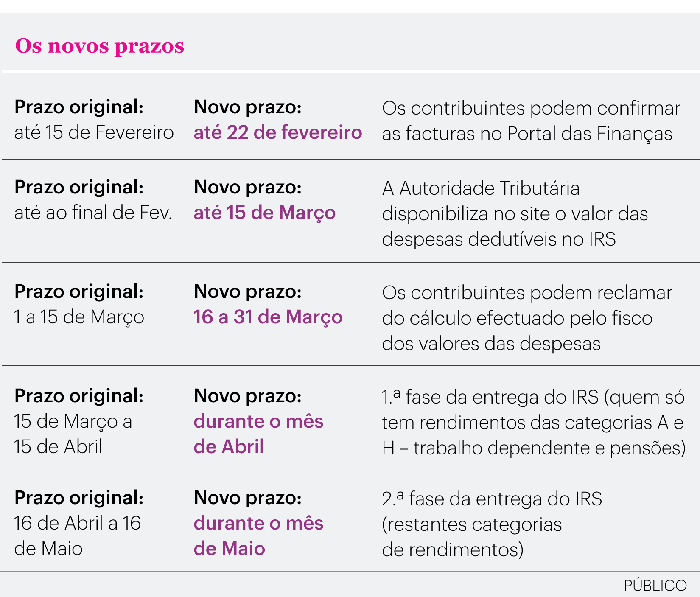Click the "1 a 15 de Março" original deadline
Image resolution: width=700 pixels, height=597 pixels.
[79, 317]
